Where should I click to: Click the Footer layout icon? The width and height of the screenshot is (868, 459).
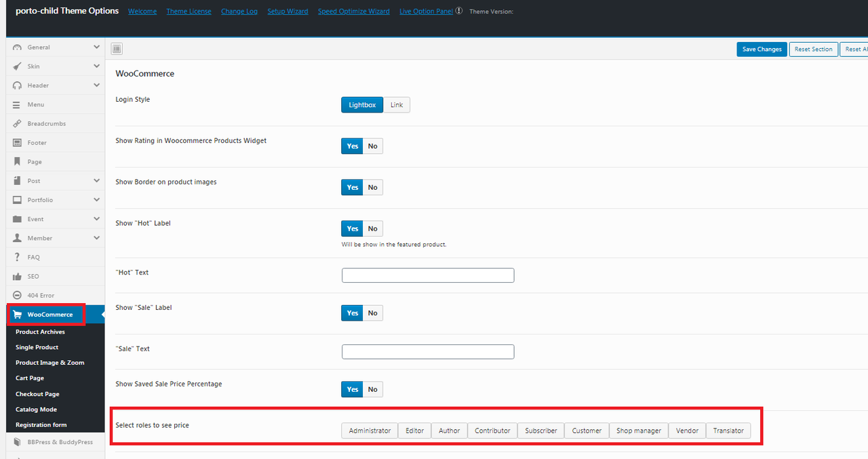coord(17,142)
